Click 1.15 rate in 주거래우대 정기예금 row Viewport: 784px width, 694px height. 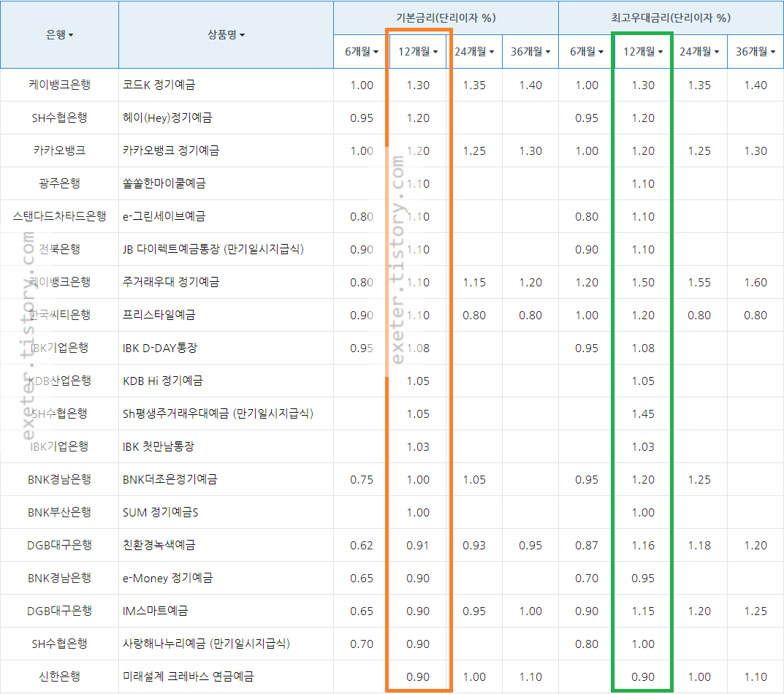(x=474, y=283)
